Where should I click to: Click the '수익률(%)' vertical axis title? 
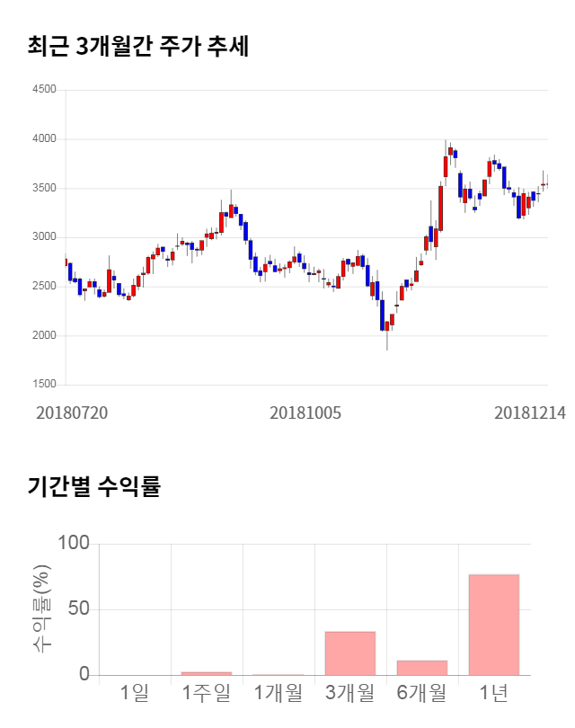tap(42, 609)
